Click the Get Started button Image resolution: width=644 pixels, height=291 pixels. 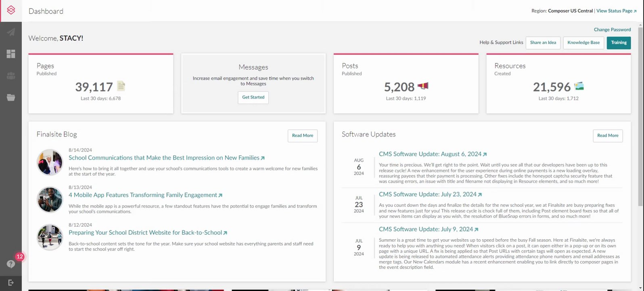click(253, 97)
